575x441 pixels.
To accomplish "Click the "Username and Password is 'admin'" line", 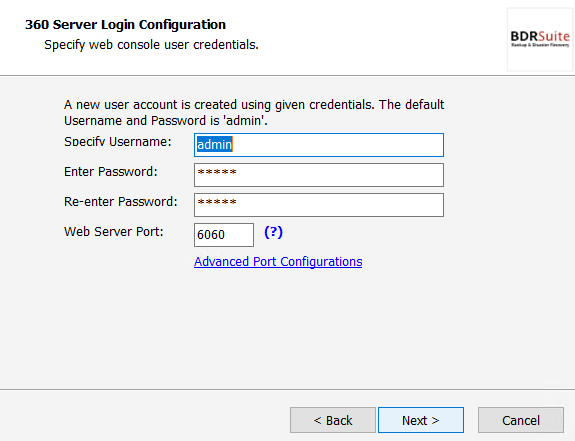I will point(166,121).
